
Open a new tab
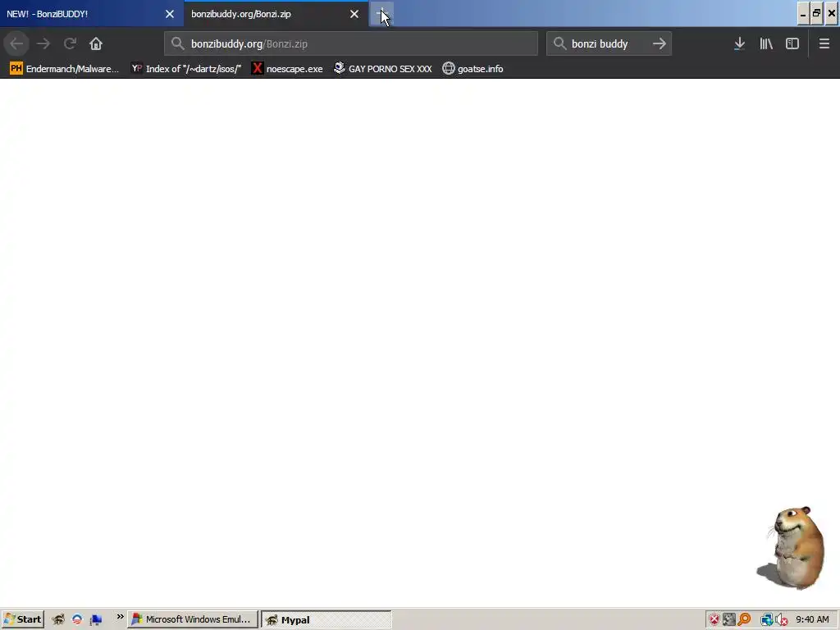pyautogui.click(x=381, y=14)
